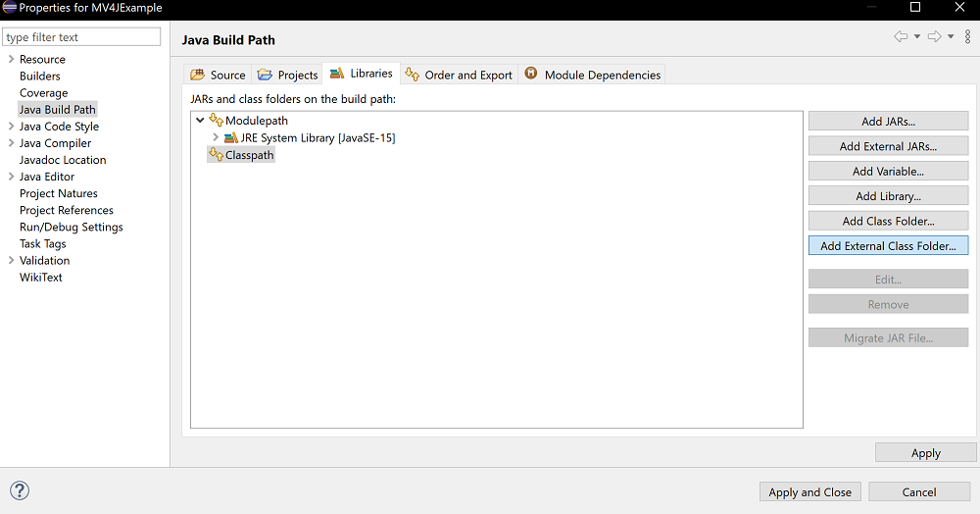Click the Modulepath node icon
This screenshot has width=980, height=514.
[217, 120]
